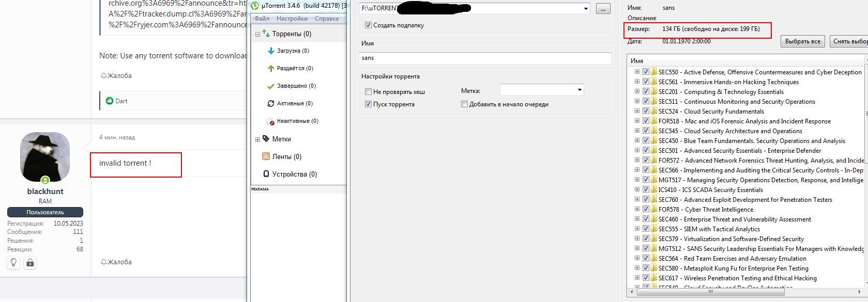The width and height of the screenshot is (868, 302).
Task: Click the Раздаётся (0) seeding arrow icon
Action: 271,68
